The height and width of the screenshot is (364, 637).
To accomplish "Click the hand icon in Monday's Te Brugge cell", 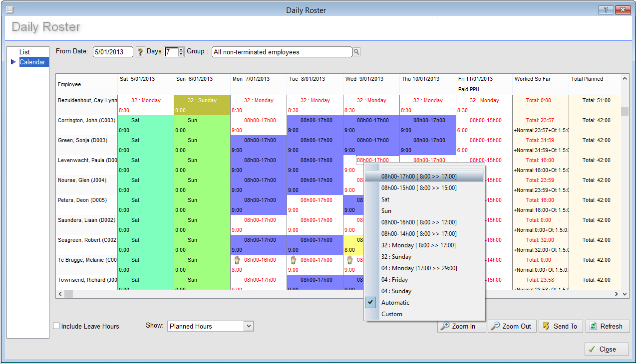I will pyautogui.click(x=238, y=260).
